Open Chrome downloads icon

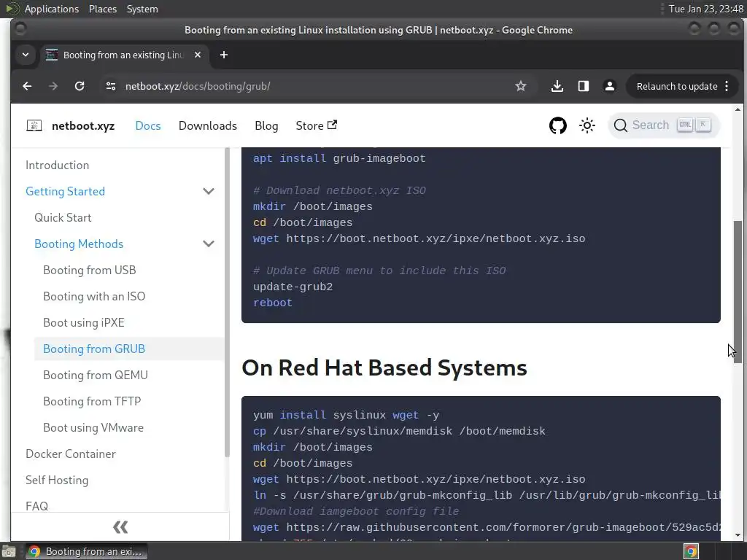(x=557, y=86)
